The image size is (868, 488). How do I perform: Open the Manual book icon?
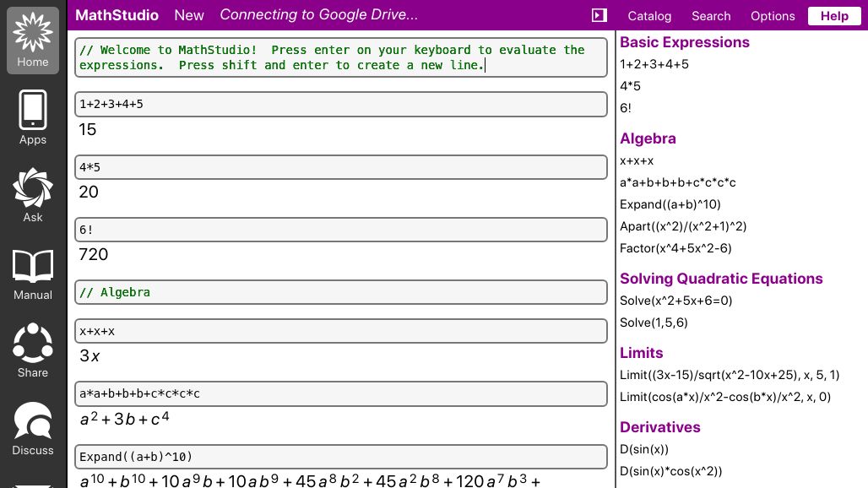33,274
